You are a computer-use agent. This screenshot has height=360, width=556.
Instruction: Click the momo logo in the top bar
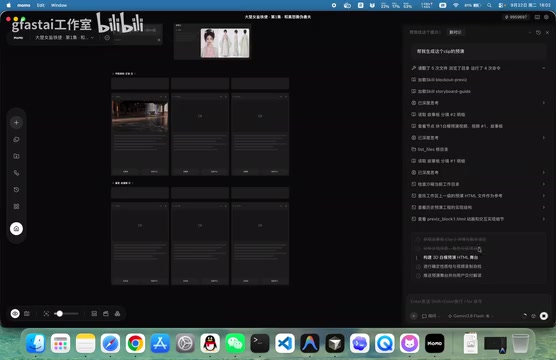[x=18, y=38]
